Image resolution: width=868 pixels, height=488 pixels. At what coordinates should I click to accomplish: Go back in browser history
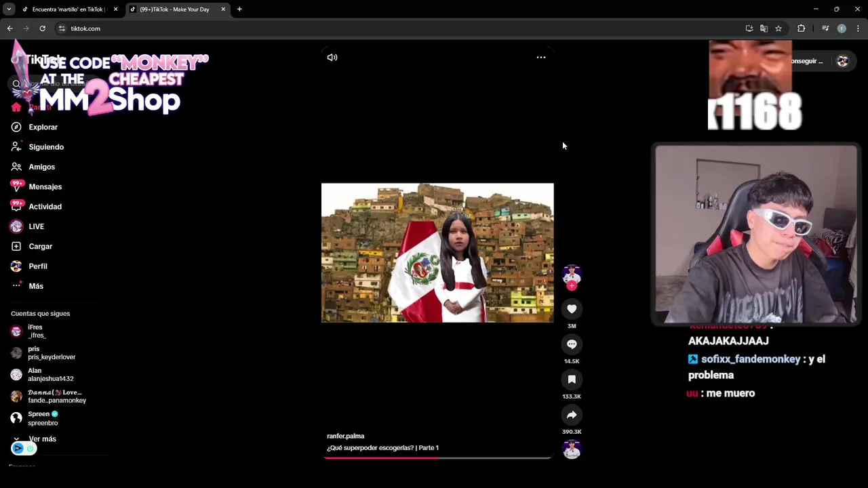[10, 28]
